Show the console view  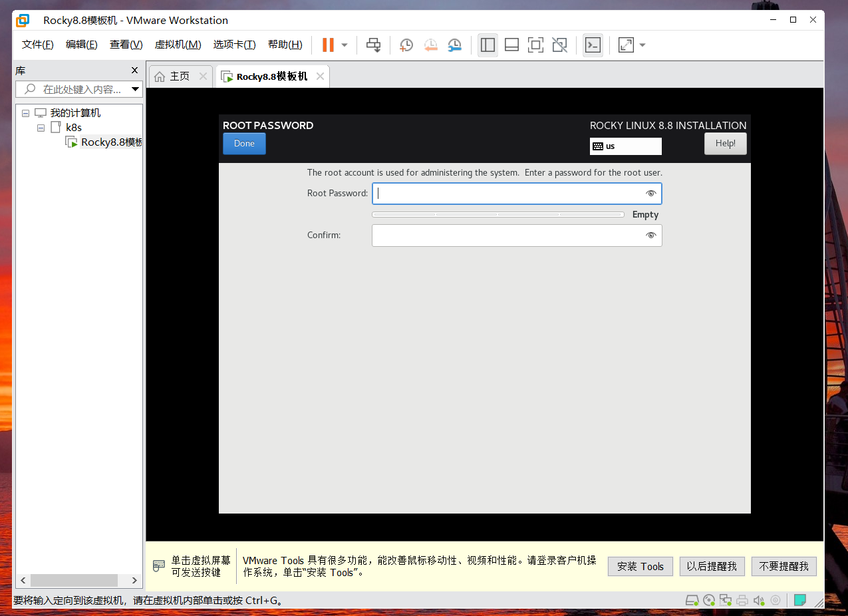(593, 45)
